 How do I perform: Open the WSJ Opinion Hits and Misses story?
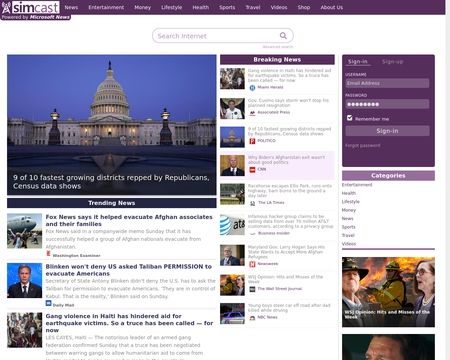(x=285, y=279)
